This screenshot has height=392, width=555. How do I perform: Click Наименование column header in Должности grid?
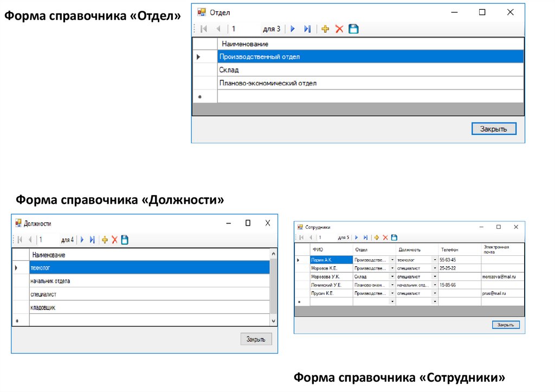click(150, 255)
